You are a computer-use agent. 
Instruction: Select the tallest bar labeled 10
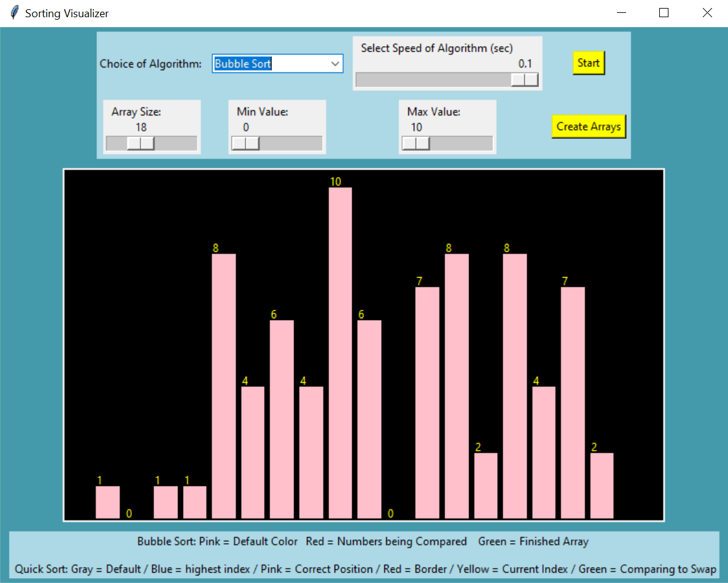(x=340, y=353)
